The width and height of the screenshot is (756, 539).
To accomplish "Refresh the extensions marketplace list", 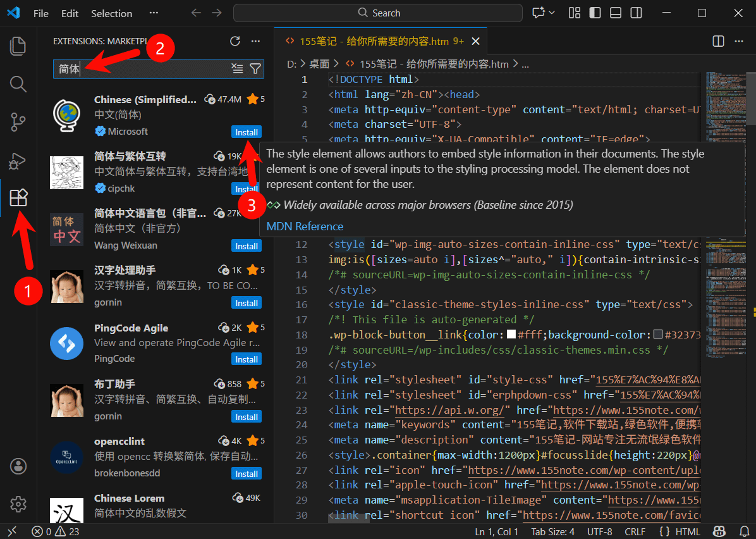I will click(x=235, y=41).
